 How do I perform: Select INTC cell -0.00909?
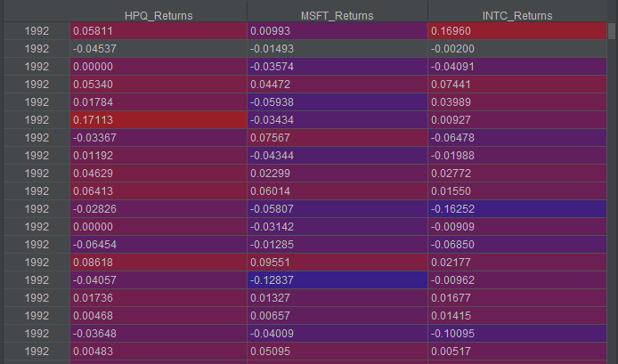point(517,227)
